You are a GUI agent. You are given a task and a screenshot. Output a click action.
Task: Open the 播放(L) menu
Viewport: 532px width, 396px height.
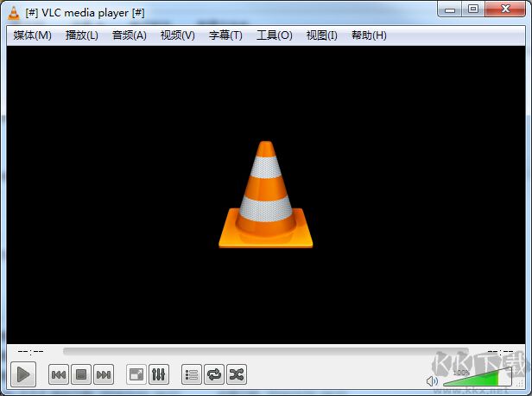(81, 35)
